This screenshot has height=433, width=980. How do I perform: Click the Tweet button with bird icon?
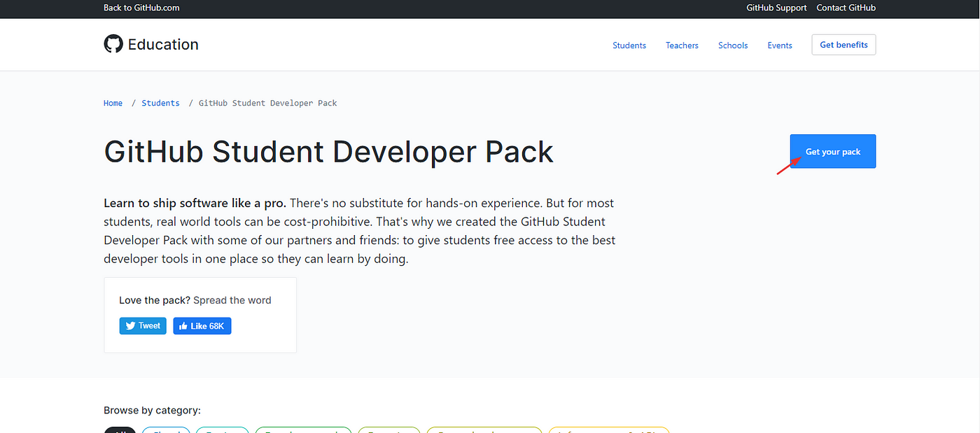[x=143, y=326]
